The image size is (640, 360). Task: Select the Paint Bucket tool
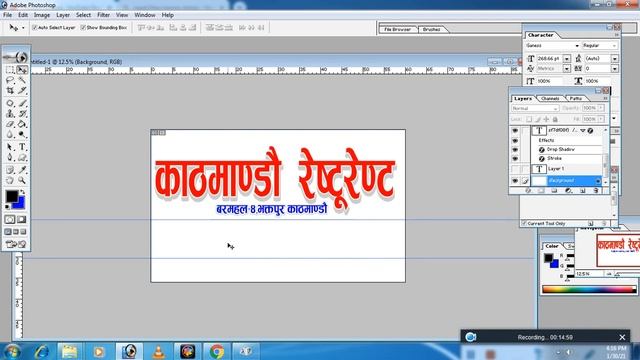click(22, 124)
